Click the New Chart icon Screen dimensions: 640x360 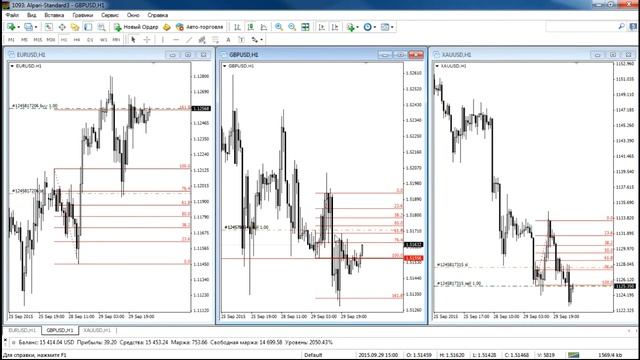(x=11, y=27)
